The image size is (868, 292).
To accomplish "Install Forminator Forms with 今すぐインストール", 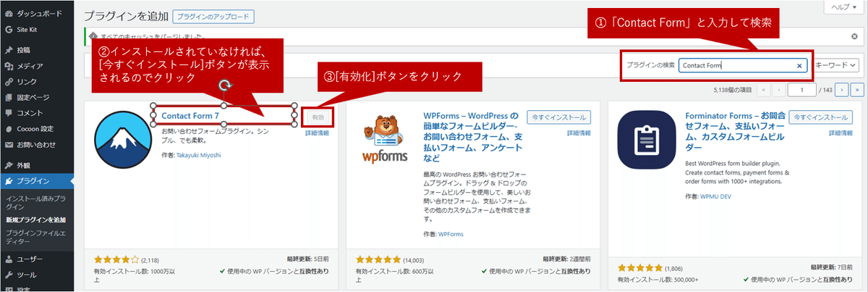I will point(820,117).
